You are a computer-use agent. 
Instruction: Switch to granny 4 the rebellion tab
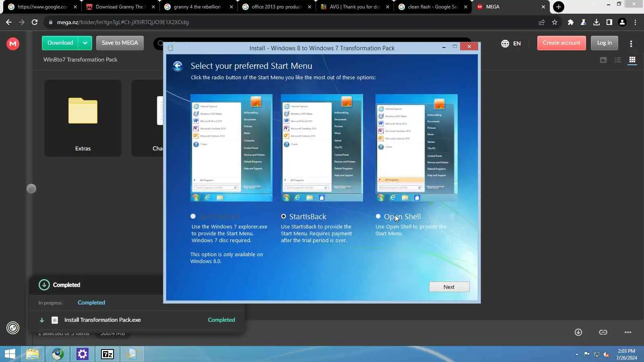tap(197, 7)
